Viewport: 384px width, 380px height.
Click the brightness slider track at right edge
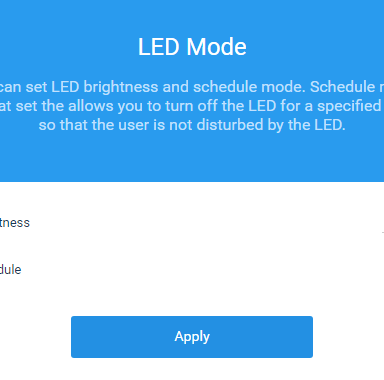click(383, 232)
